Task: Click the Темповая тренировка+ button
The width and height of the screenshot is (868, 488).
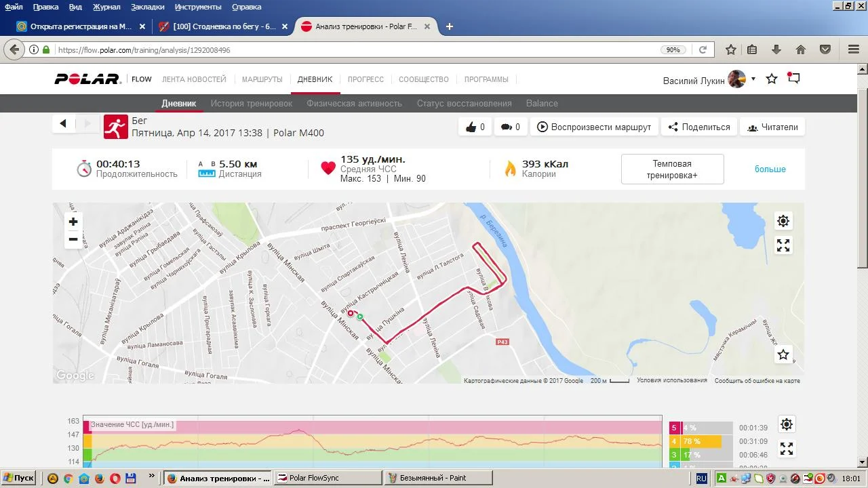Action: point(672,169)
